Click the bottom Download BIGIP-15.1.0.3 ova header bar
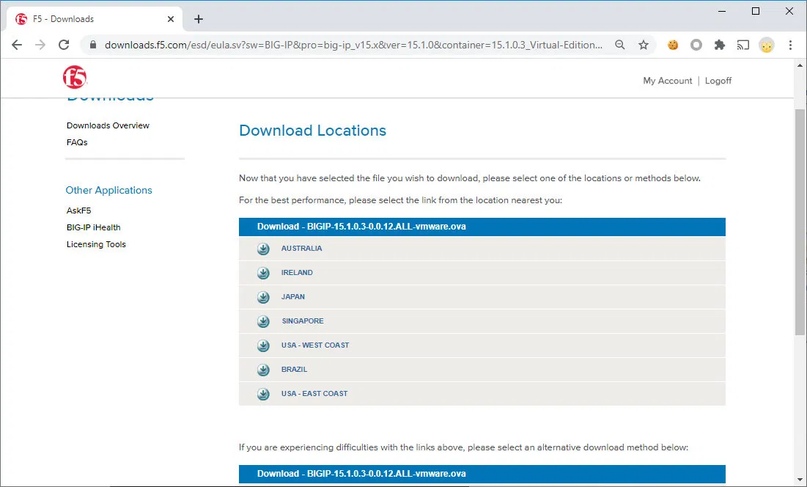This screenshot has height=487, width=807. coord(482,474)
